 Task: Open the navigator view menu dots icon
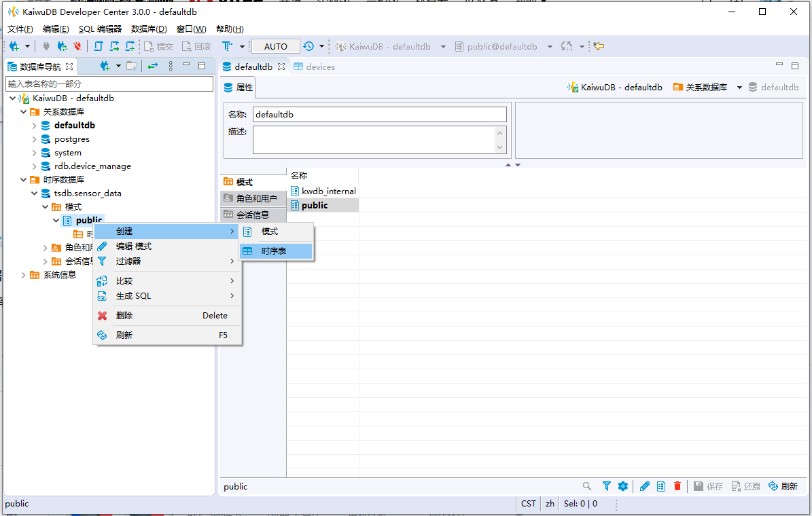point(171,67)
